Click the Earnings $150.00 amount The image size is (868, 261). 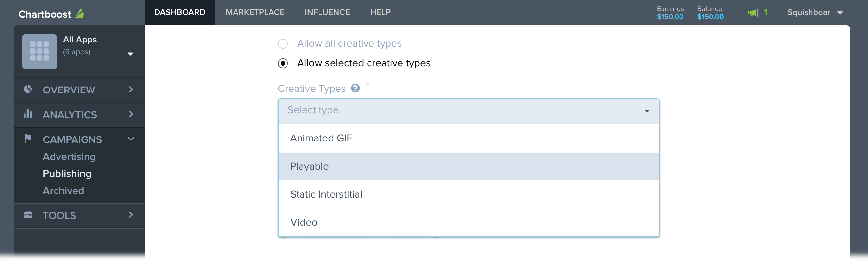670,17
